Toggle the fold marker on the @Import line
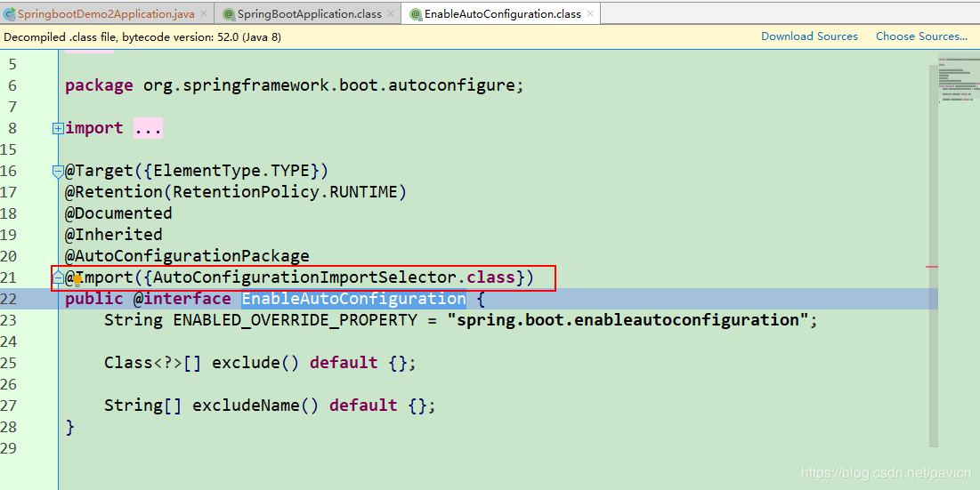 [58, 277]
